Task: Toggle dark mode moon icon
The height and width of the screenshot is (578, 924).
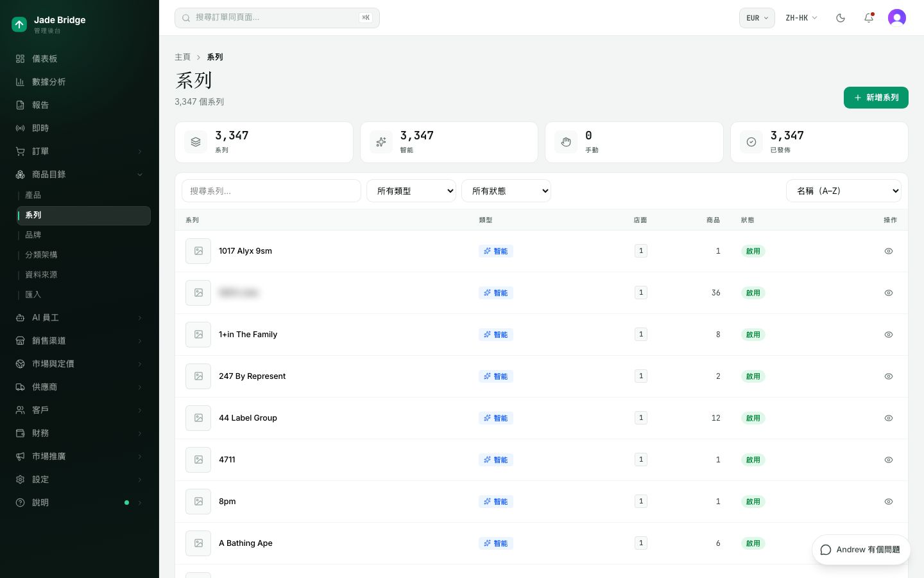Action: coord(841,18)
